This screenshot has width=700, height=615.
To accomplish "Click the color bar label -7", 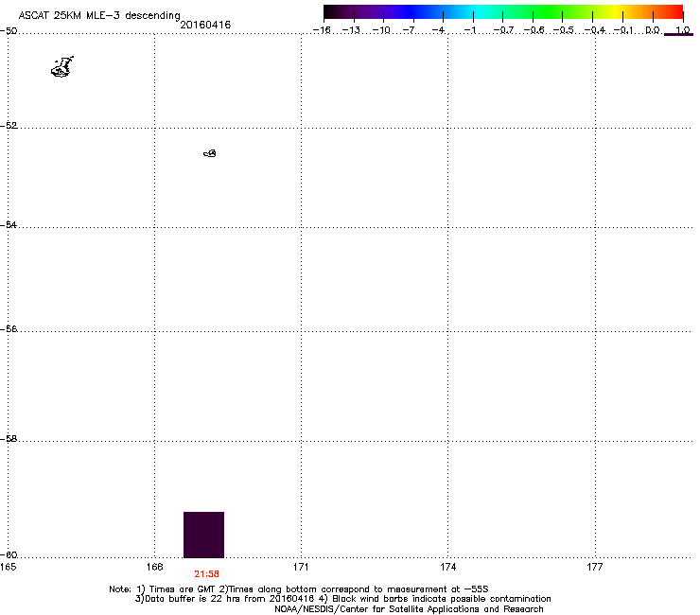I will [408, 30].
